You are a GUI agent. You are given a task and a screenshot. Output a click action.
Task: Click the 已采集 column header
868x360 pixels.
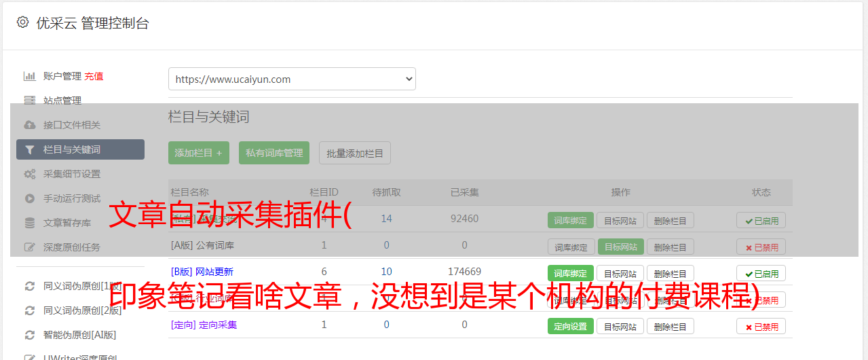pyautogui.click(x=465, y=192)
